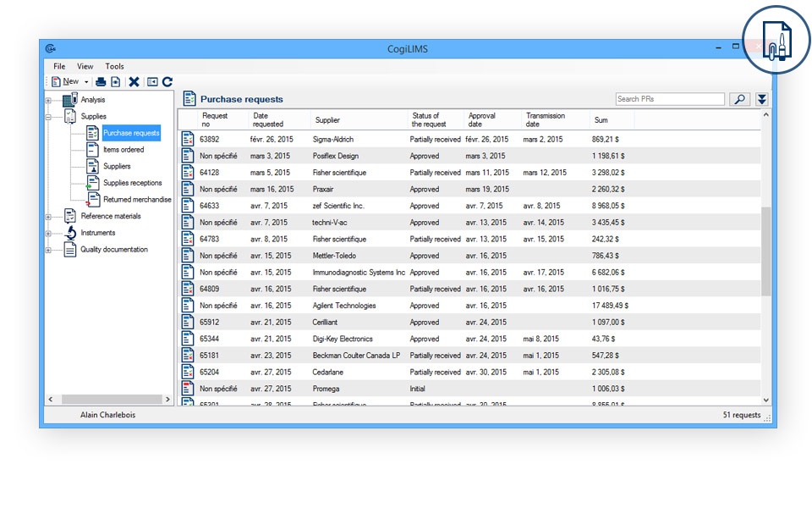The width and height of the screenshot is (812, 508).
Task: Expand the advanced search double-chevron
Action: (762, 99)
